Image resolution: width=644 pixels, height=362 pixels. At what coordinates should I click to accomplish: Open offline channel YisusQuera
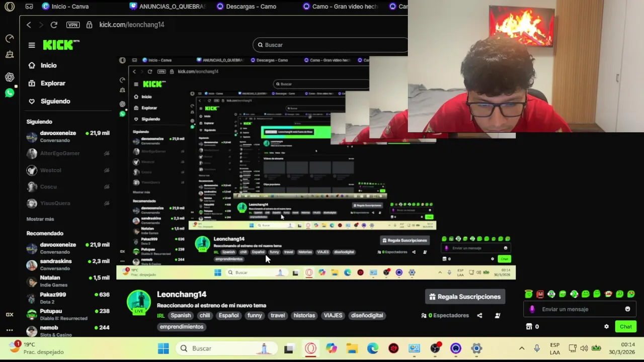click(68, 204)
